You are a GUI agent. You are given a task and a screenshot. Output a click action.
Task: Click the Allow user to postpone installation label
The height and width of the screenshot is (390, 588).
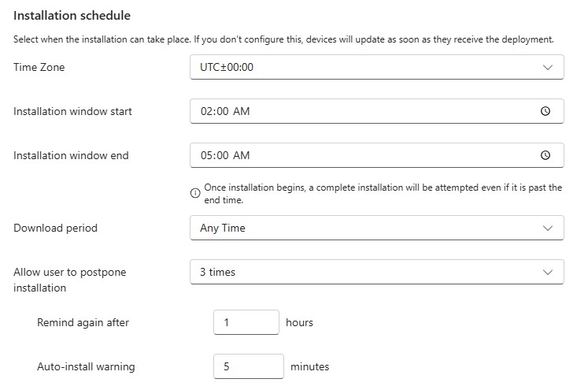point(70,280)
